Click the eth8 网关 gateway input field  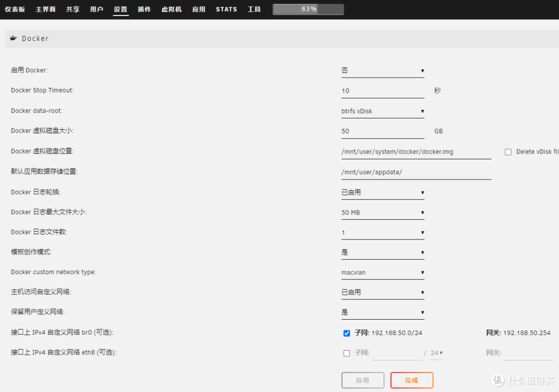tap(528, 353)
